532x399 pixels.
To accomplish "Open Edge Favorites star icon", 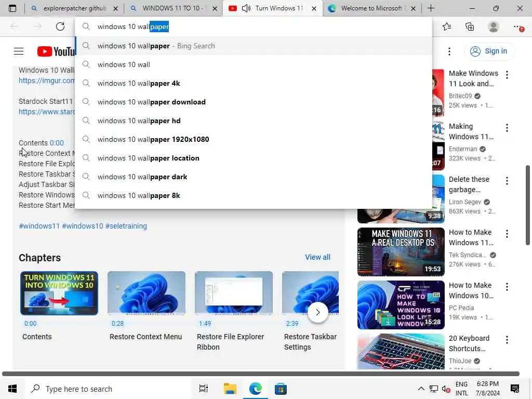I will tap(447, 26).
